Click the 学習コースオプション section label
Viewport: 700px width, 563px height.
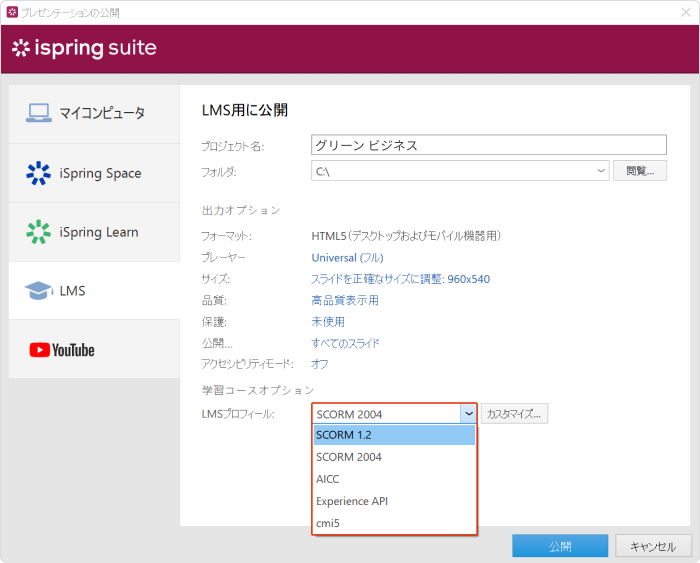tap(258, 390)
